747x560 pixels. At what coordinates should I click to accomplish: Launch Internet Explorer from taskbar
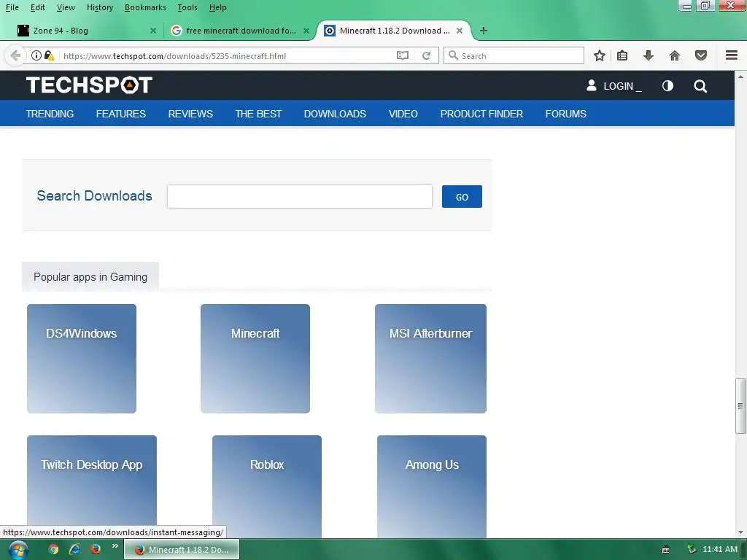pyautogui.click(x=75, y=550)
